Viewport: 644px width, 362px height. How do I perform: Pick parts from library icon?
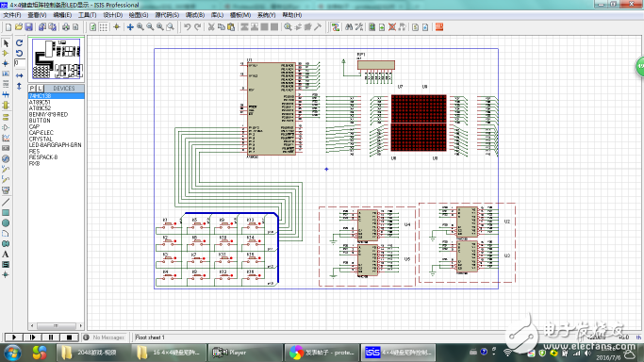[288, 27]
